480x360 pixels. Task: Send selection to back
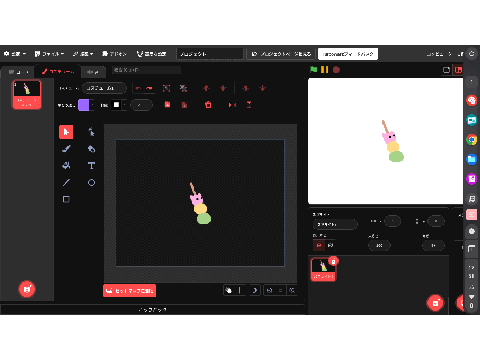[263, 88]
